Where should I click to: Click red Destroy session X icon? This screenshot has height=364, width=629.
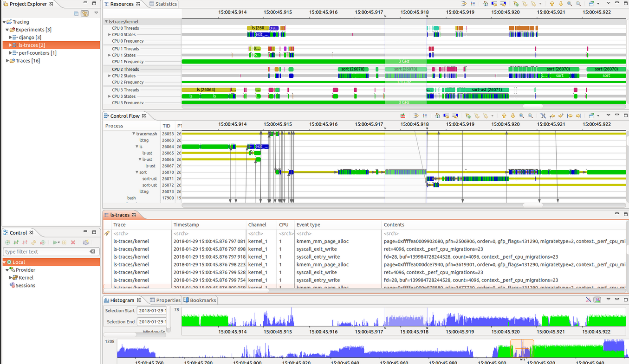73,243
